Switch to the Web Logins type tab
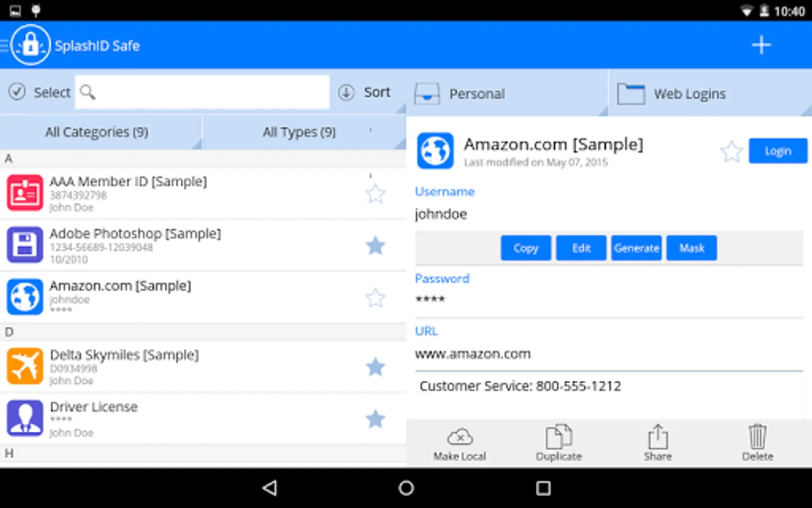 tap(710, 93)
